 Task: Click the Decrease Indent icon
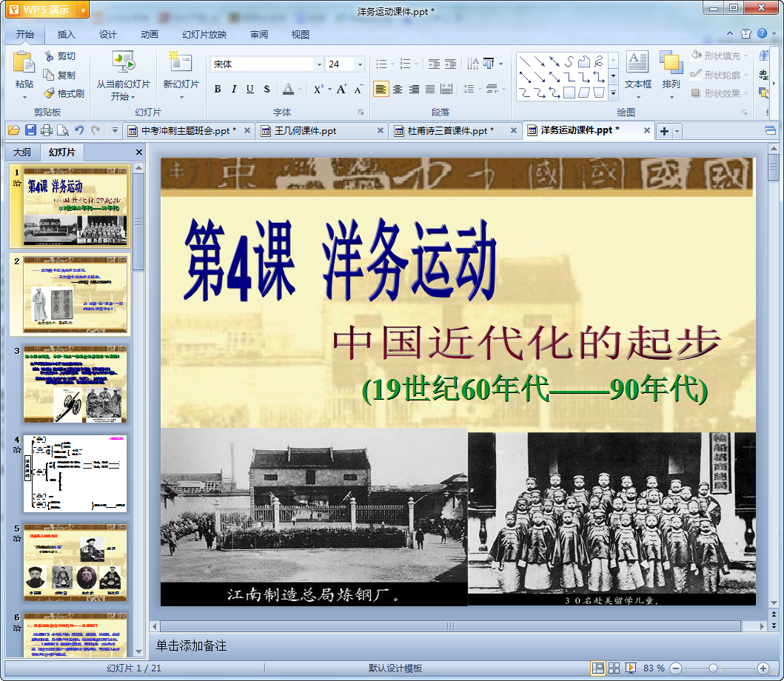(x=434, y=64)
